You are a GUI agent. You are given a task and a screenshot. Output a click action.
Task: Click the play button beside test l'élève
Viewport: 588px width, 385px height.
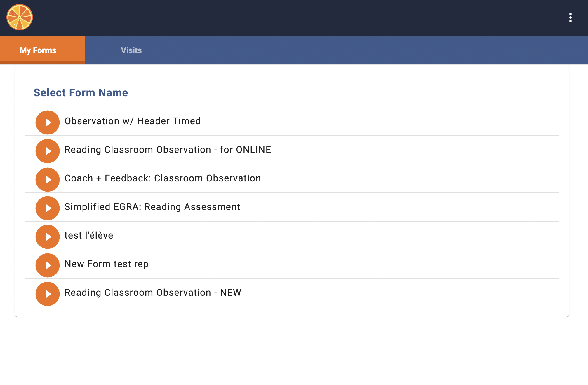pos(48,237)
